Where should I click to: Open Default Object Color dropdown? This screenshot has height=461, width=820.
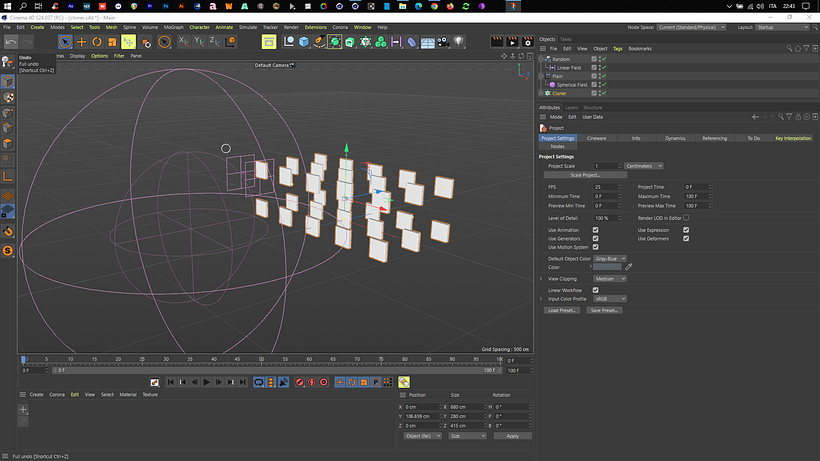point(608,258)
